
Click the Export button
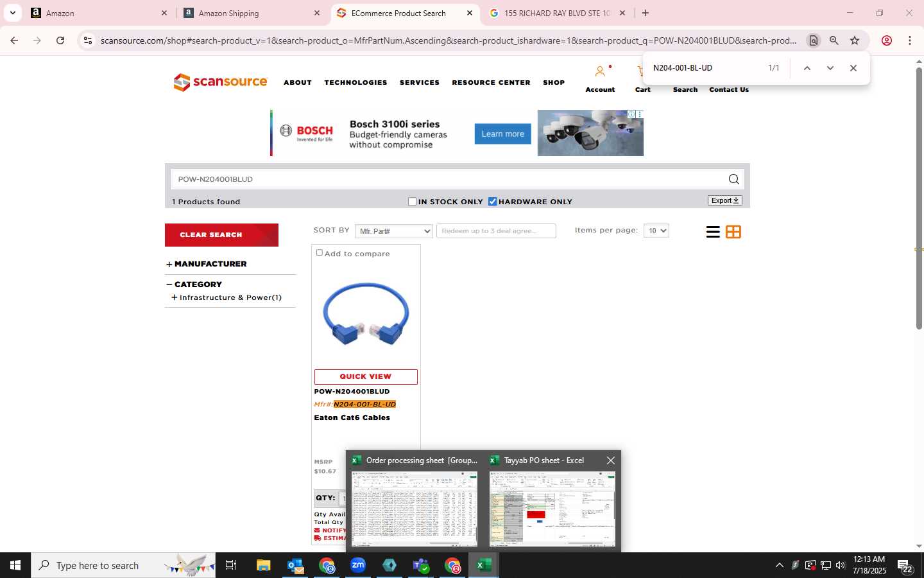click(x=725, y=200)
